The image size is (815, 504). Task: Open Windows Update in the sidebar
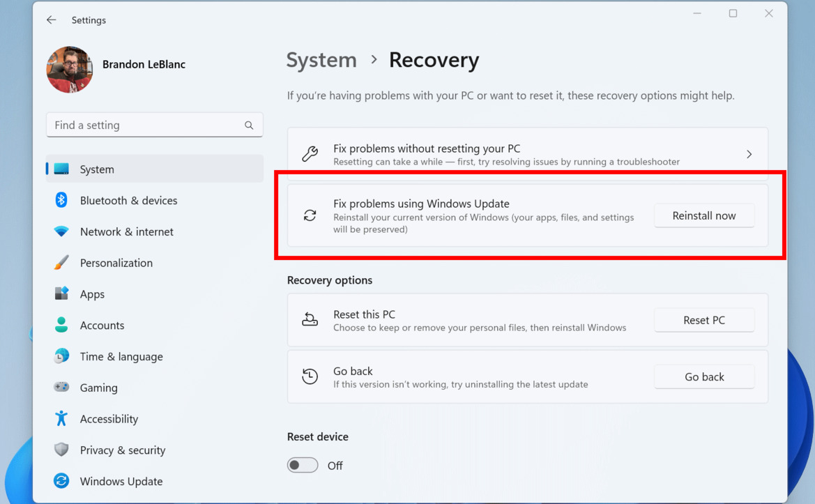[154, 481]
